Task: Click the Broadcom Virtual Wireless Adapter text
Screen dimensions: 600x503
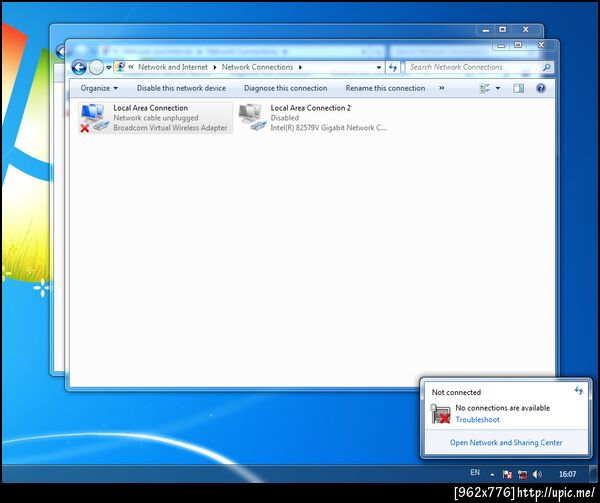Action: (170, 128)
